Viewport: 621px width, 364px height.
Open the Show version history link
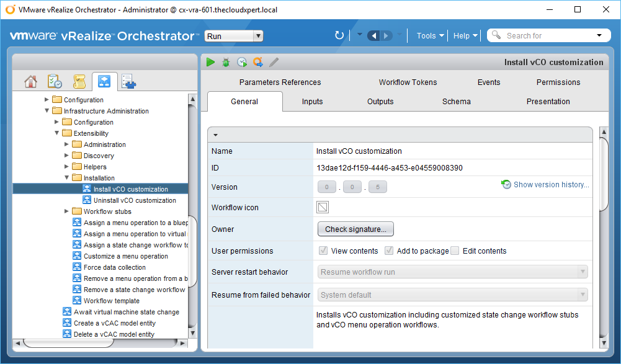tap(551, 185)
